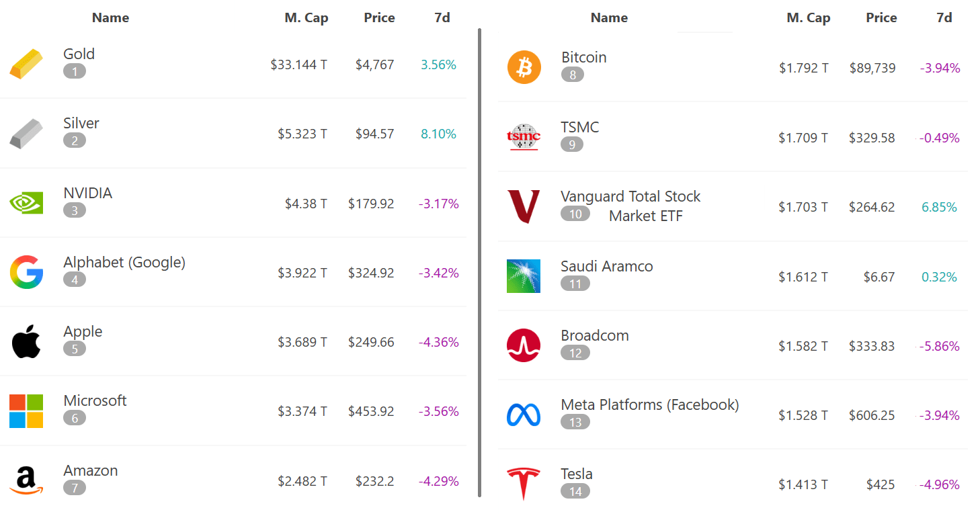
Task: Sort right table by Name header
Action: click(609, 18)
